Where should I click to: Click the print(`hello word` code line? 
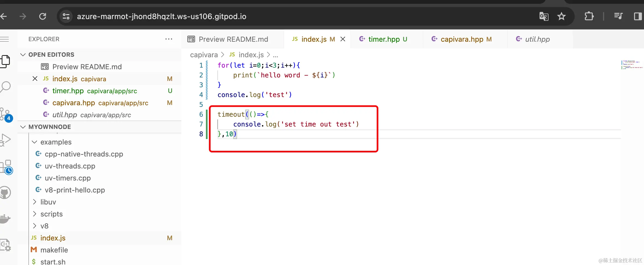(284, 75)
